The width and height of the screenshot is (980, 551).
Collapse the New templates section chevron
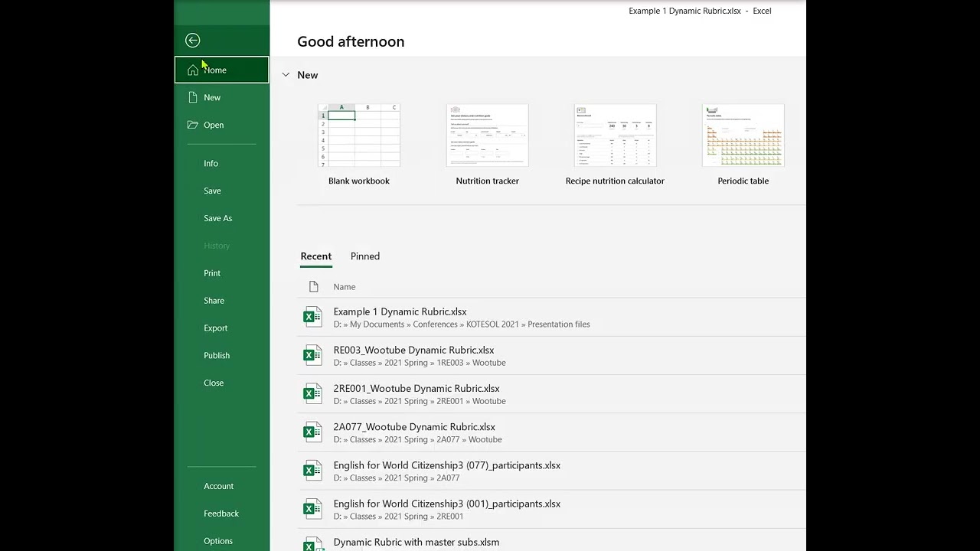click(286, 75)
